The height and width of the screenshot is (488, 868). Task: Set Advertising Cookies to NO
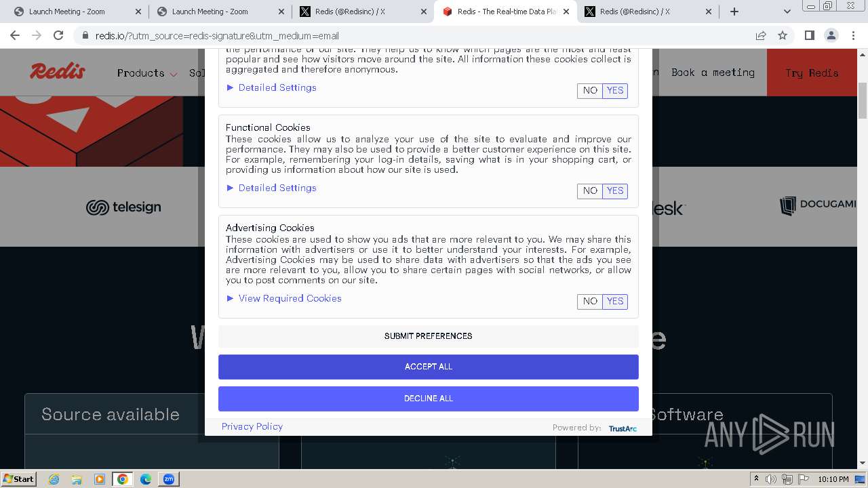pyautogui.click(x=590, y=302)
